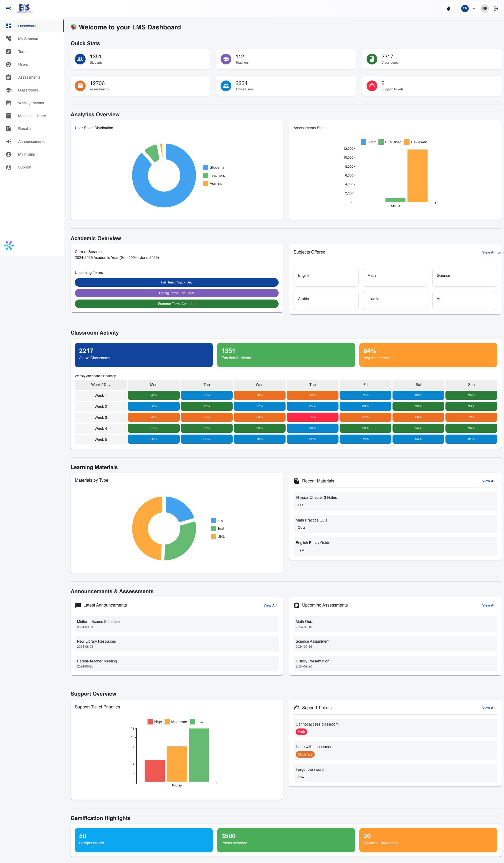Select Dashboard in the sidebar menu
Image resolution: width=504 pixels, height=863 pixels.
click(27, 26)
